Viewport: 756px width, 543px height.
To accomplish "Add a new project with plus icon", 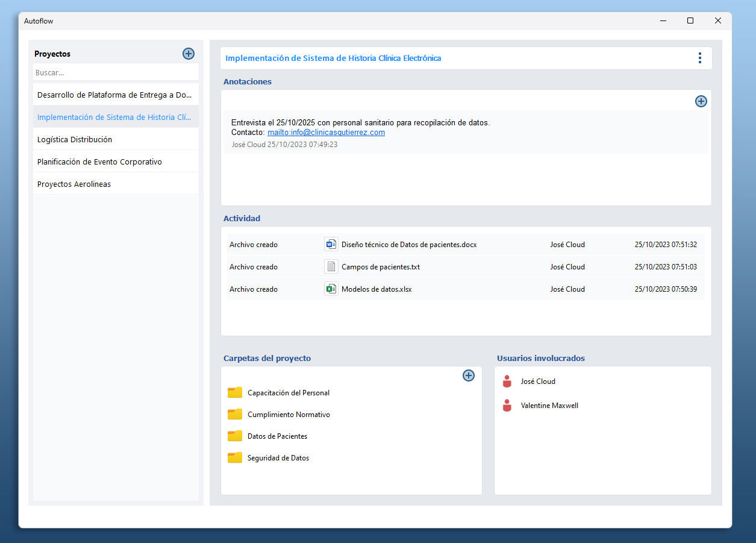I will coord(189,54).
